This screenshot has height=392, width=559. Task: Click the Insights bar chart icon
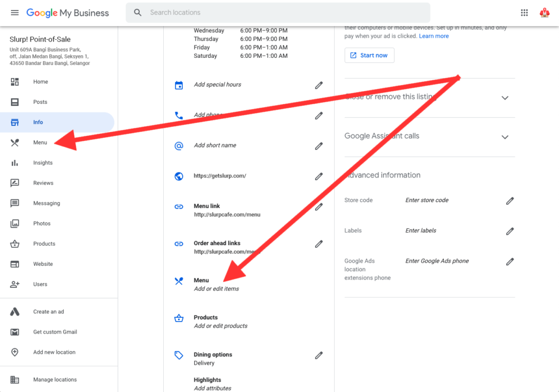[x=15, y=163]
